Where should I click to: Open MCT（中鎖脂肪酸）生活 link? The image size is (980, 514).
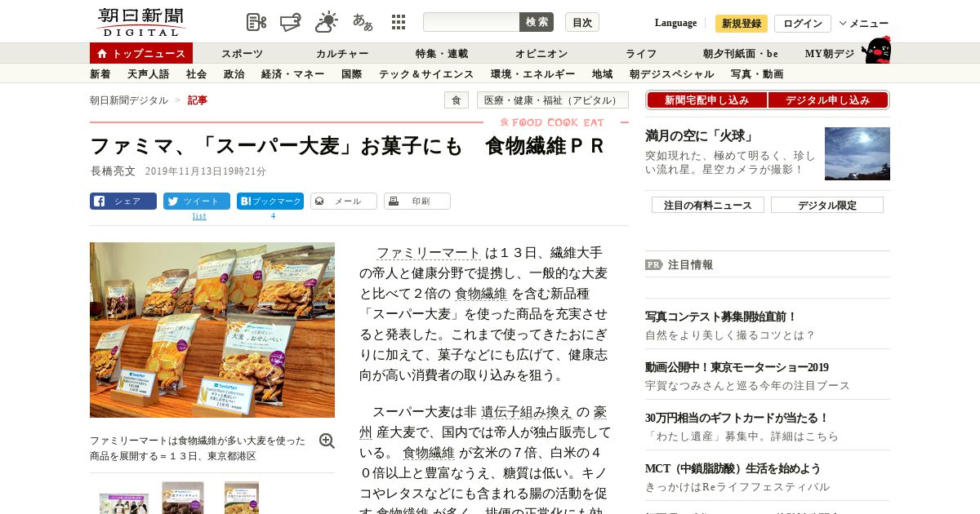[x=733, y=468]
